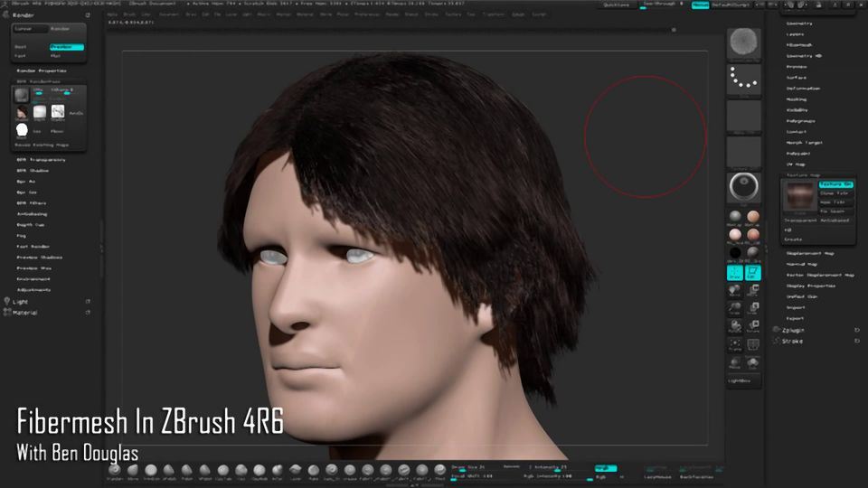Open the Mask render pass thumbnail
Image resolution: width=868 pixels, height=488 pixels.
coord(22,131)
